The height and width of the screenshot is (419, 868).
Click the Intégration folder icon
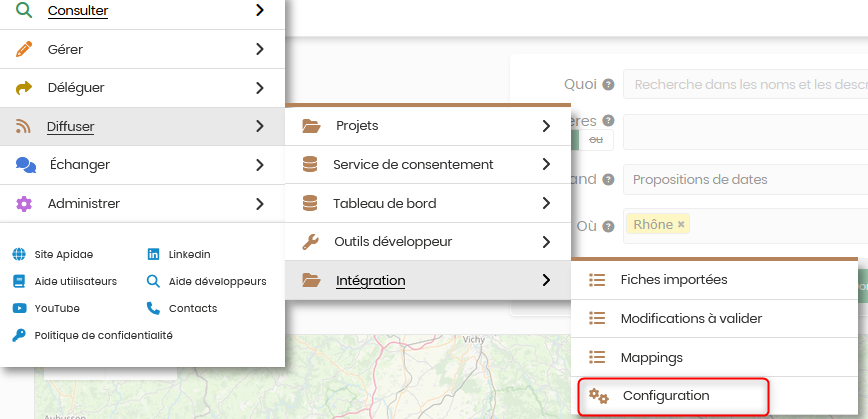311,281
